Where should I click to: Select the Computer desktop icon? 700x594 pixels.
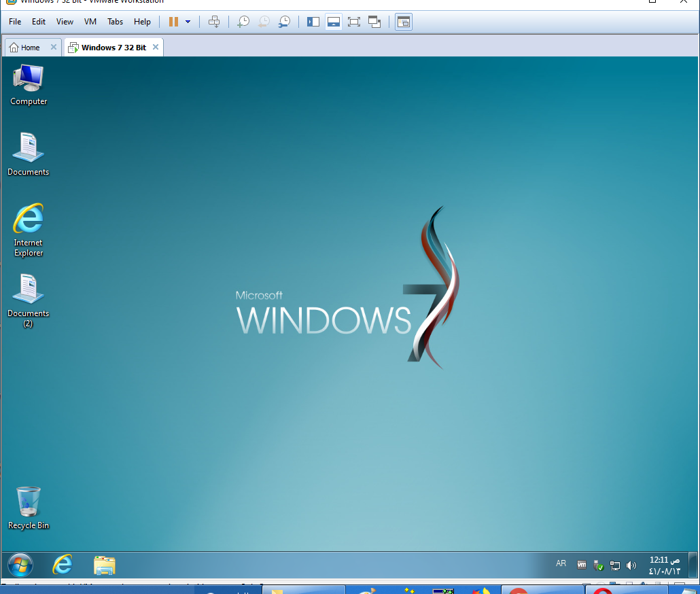coord(29,85)
